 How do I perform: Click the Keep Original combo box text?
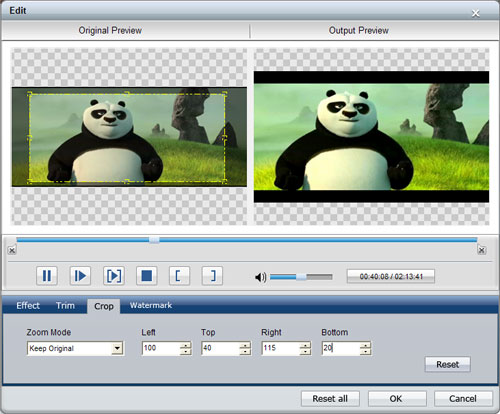tap(51, 348)
